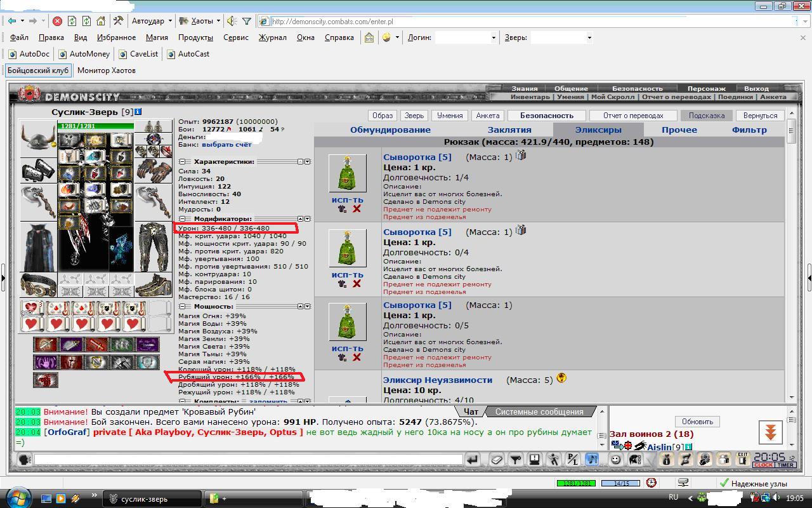The height and width of the screenshot is (508, 812).
Task: Click the Вернуться button
Action: click(x=760, y=116)
